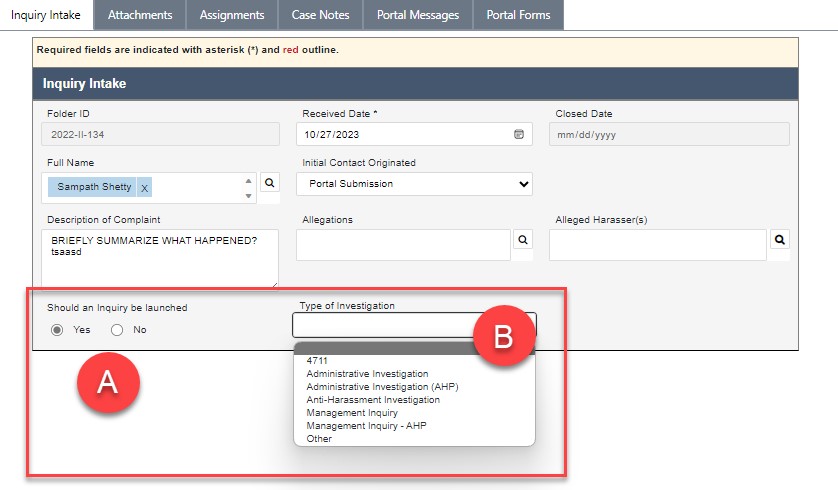
Task: Pick the plain Administrative Investigation option
Action: click(x=367, y=374)
